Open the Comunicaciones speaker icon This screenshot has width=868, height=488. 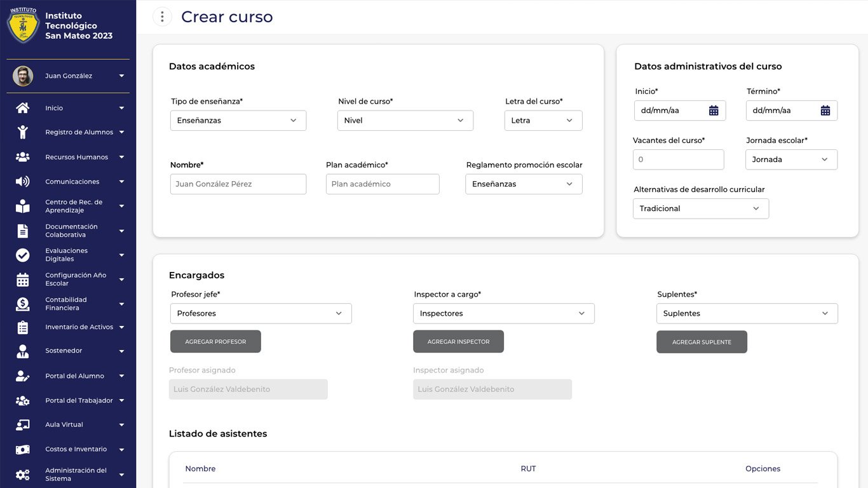tap(23, 181)
